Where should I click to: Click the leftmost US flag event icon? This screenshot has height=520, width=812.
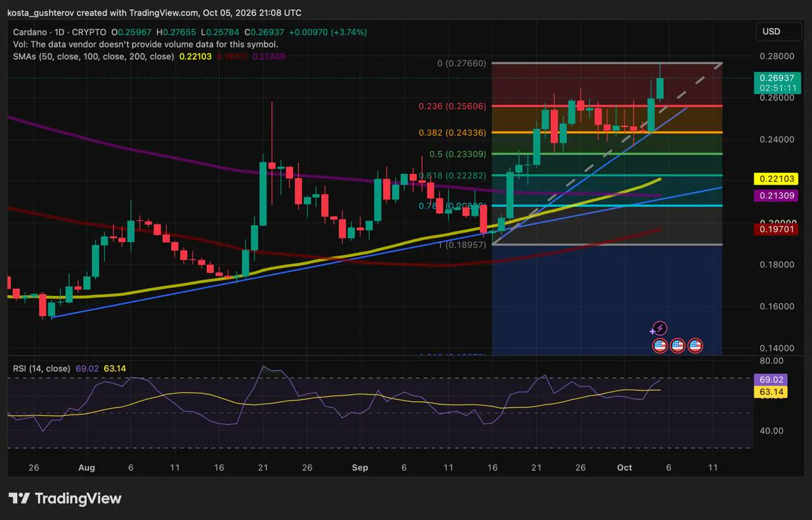pos(660,346)
